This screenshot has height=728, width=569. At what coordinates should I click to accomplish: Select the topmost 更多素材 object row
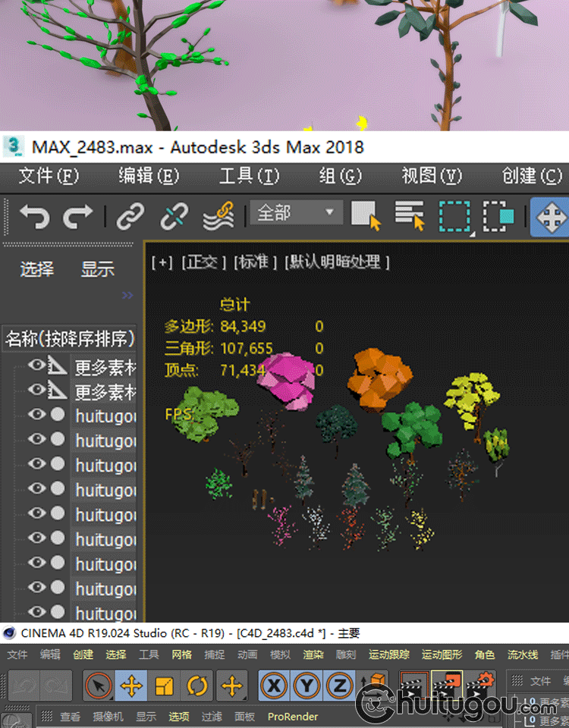pyautogui.click(x=104, y=367)
